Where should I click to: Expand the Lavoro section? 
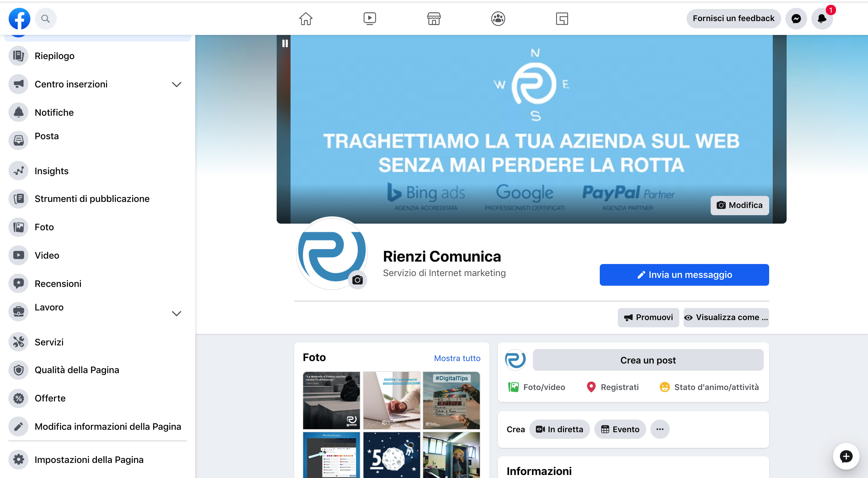point(176,313)
